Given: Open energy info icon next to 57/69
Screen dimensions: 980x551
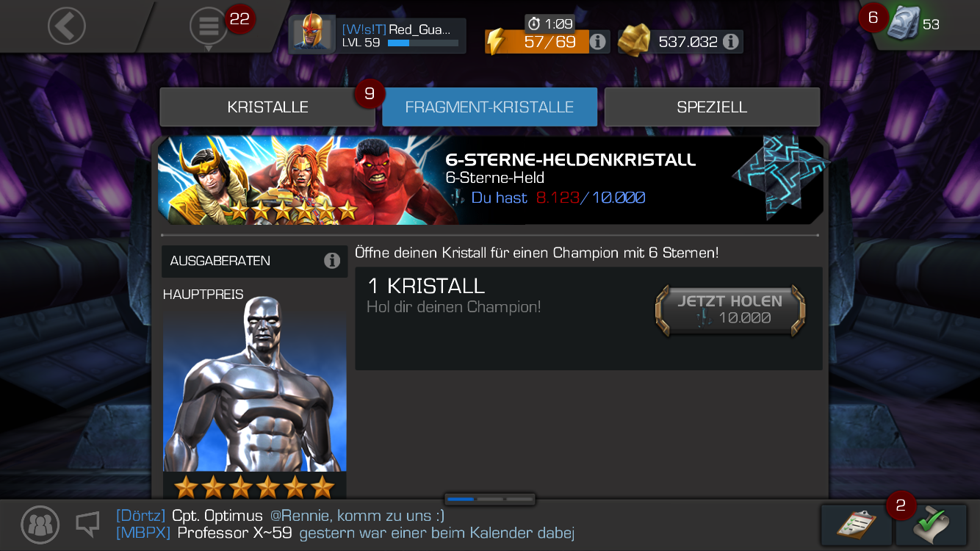Looking at the screenshot, I should coord(598,42).
